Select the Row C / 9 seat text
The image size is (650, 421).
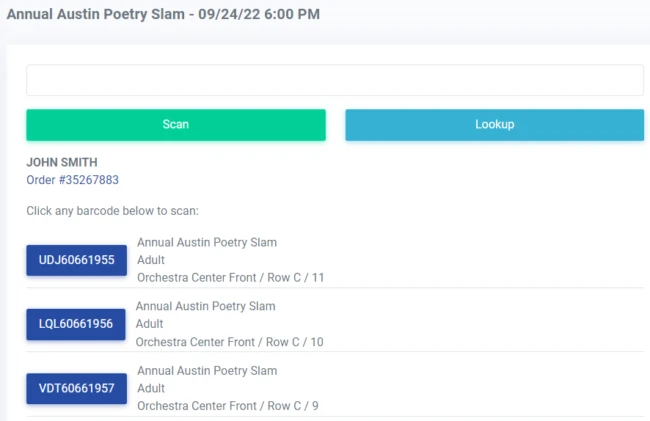point(291,406)
